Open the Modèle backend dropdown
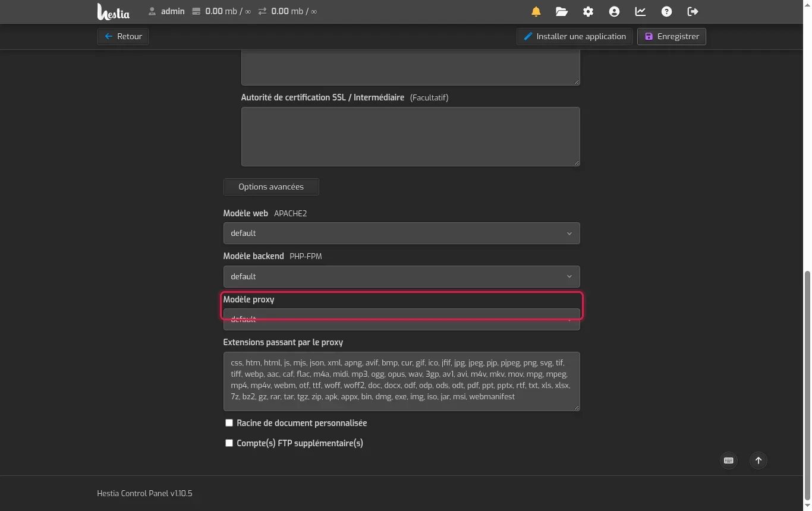 [x=401, y=277]
